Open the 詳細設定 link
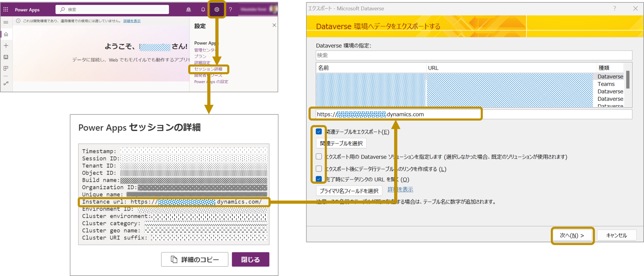 click(202, 63)
